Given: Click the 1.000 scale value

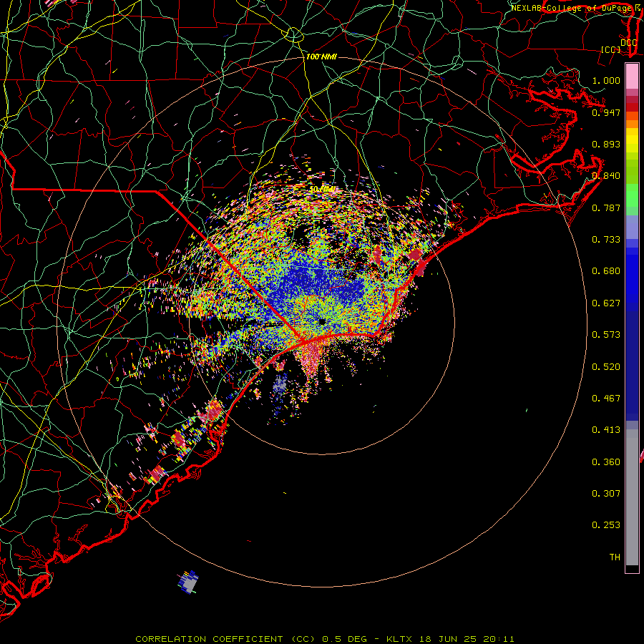Looking at the screenshot, I should pyautogui.click(x=606, y=80).
